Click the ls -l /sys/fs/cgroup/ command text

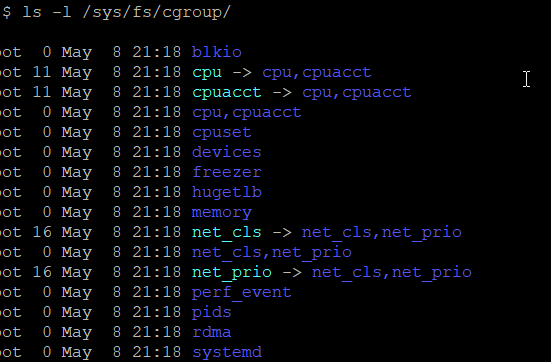[x=127, y=12]
